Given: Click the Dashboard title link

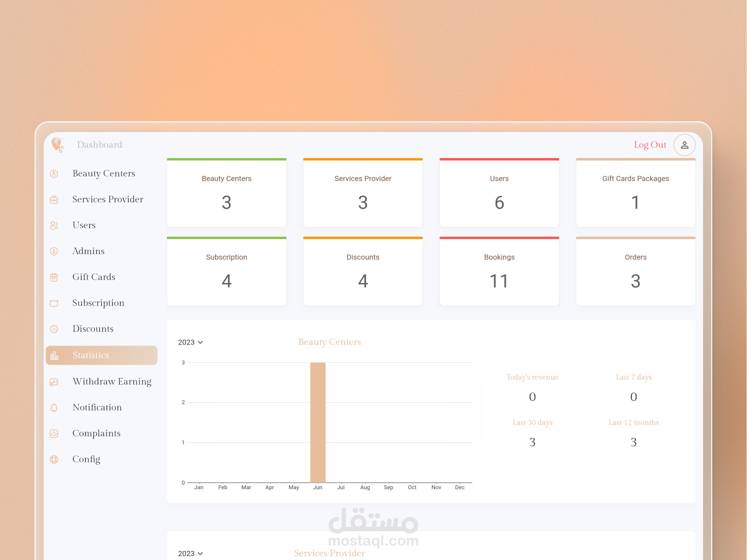Looking at the screenshot, I should click(100, 145).
